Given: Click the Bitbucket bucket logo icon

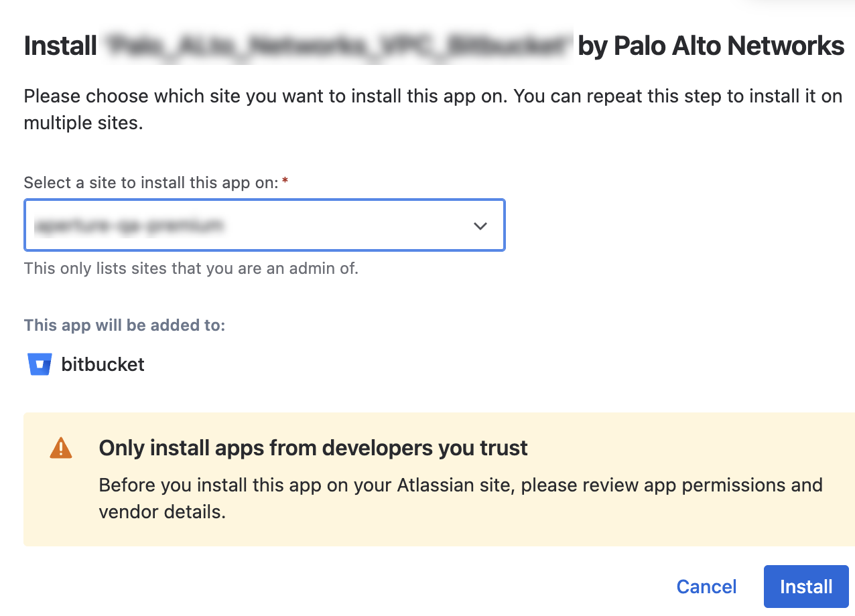Looking at the screenshot, I should [40, 364].
